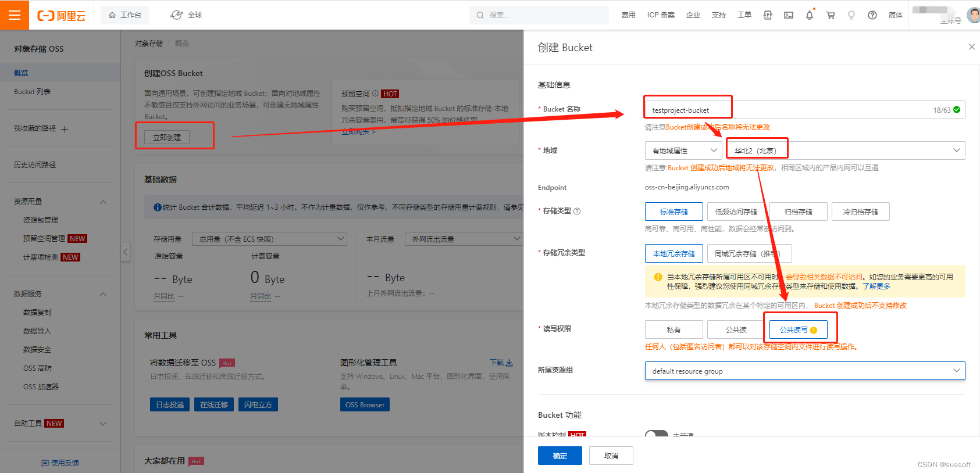Collapse the 数据服务 sidebar section
Image resolution: width=980 pixels, height=473 pixels.
coord(103,294)
